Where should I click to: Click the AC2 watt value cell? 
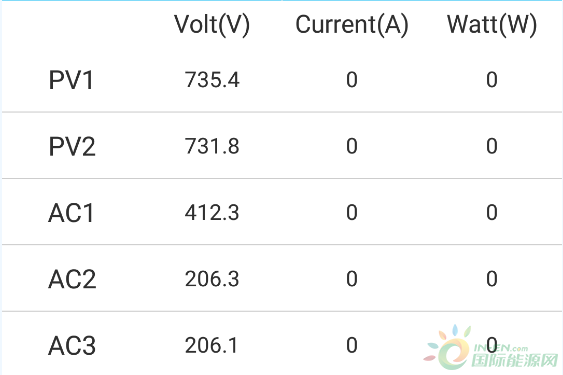(x=492, y=279)
